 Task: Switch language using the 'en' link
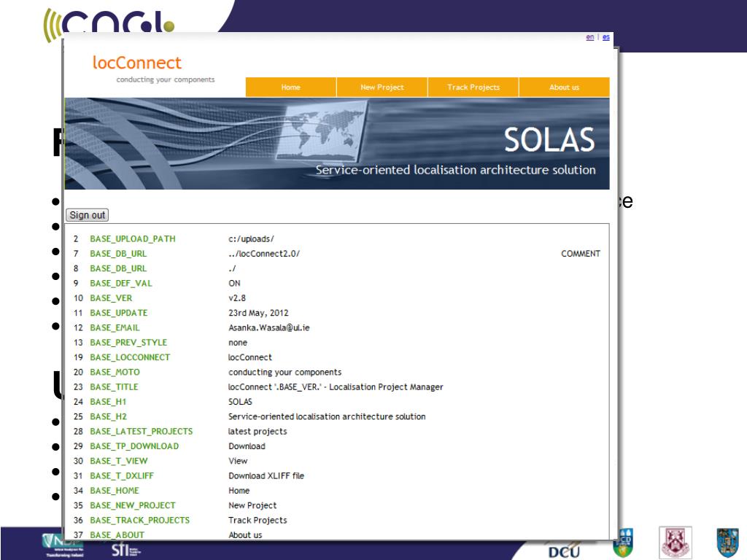(589, 37)
